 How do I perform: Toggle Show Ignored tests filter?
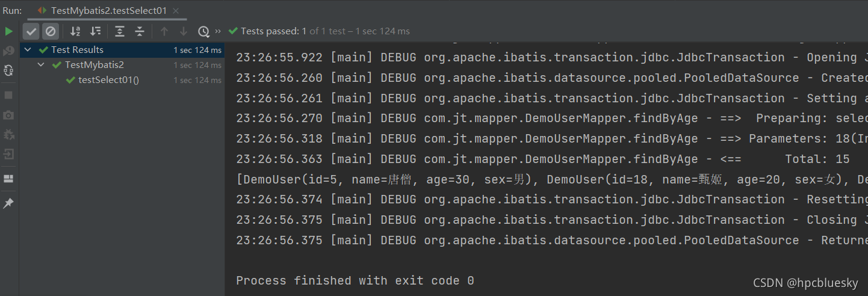(51, 31)
